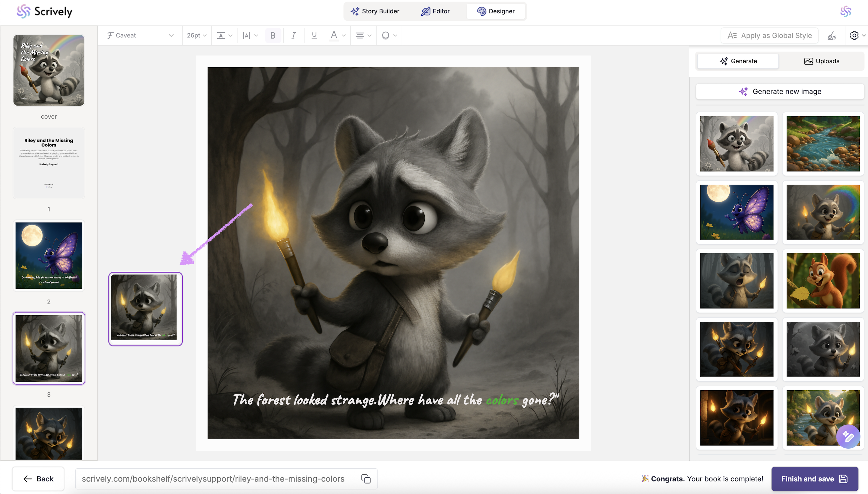The height and width of the screenshot is (494, 868).
Task: Click Generate new image button
Action: [780, 92]
